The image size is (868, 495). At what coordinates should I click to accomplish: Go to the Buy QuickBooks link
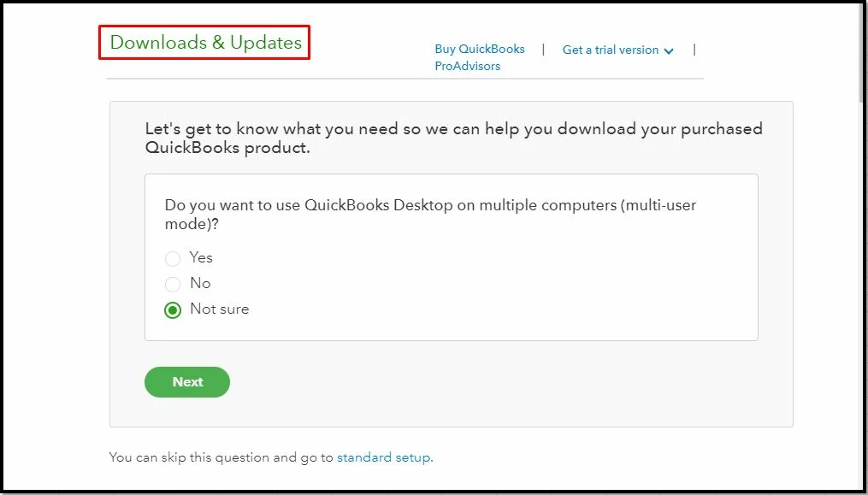480,49
